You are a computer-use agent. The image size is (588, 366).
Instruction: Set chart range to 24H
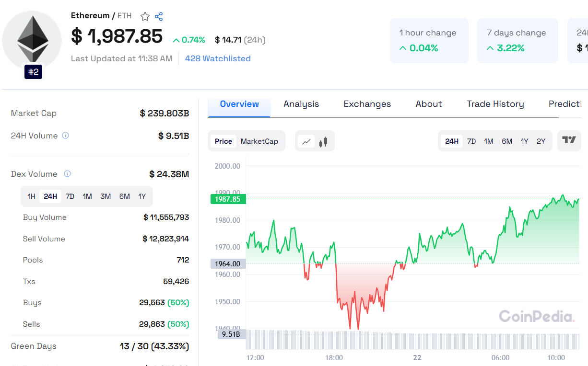[452, 141]
